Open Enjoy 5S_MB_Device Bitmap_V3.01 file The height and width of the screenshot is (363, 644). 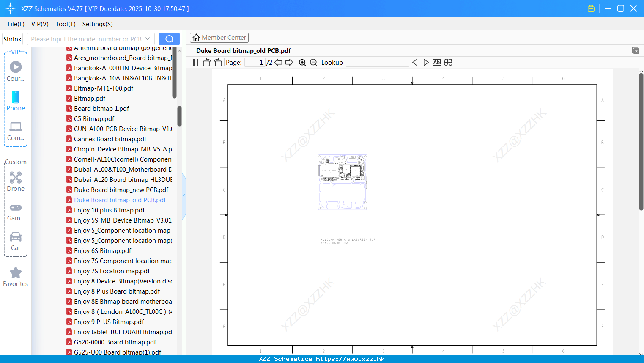(x=119, y=220)
